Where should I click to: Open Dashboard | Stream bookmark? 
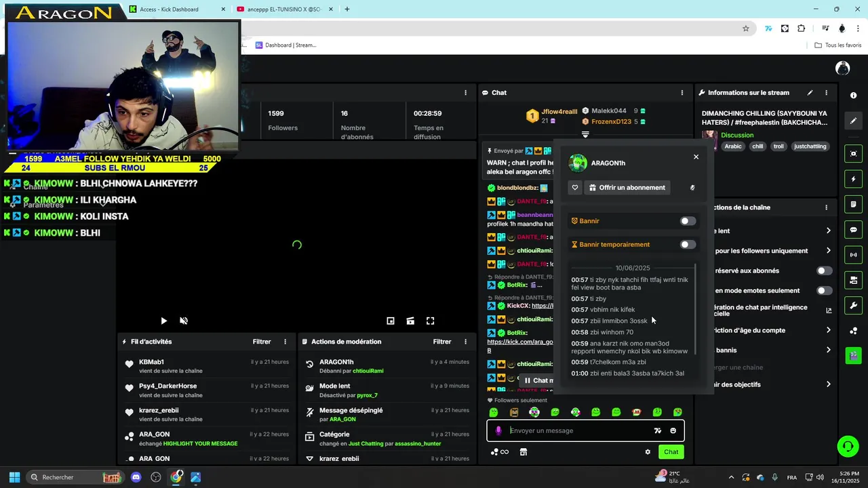(285, 45)
